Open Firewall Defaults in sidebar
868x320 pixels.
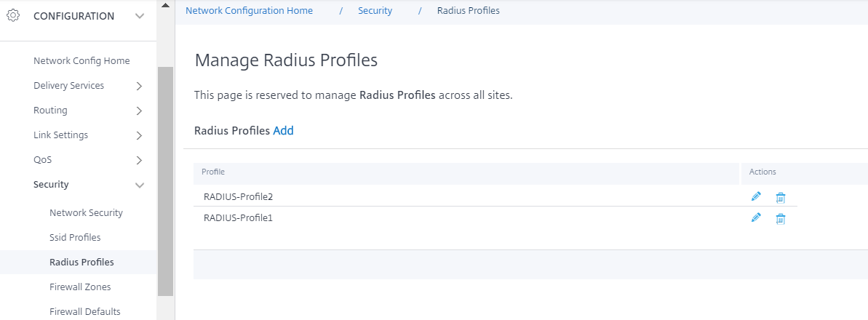[x=84, y=312]
